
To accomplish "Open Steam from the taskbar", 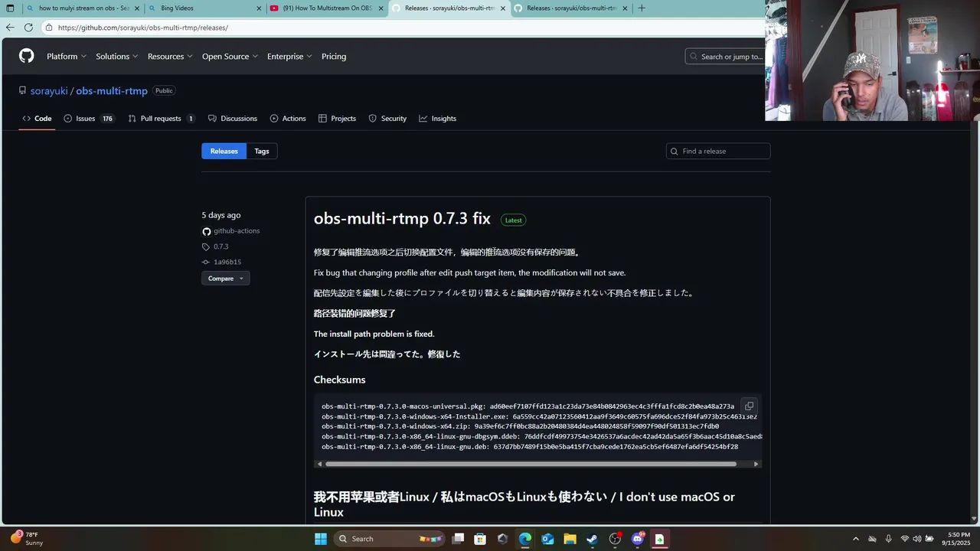I will [x=593, y=539].
